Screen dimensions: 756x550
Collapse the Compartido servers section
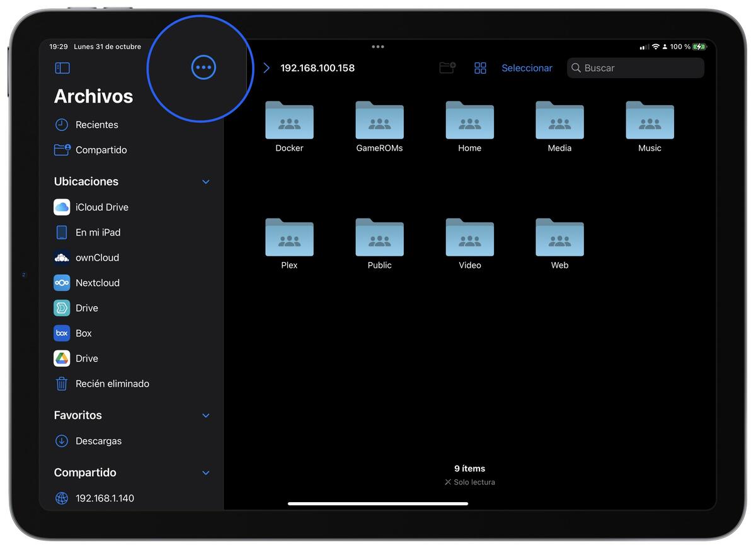(x=205, y=473)
